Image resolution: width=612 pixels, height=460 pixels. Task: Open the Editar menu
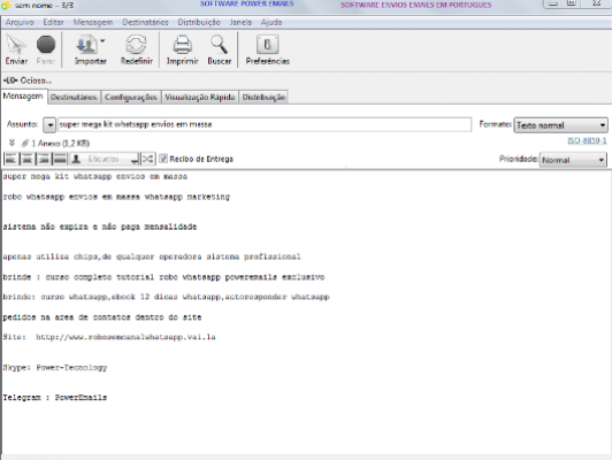(x=53, y=22)
